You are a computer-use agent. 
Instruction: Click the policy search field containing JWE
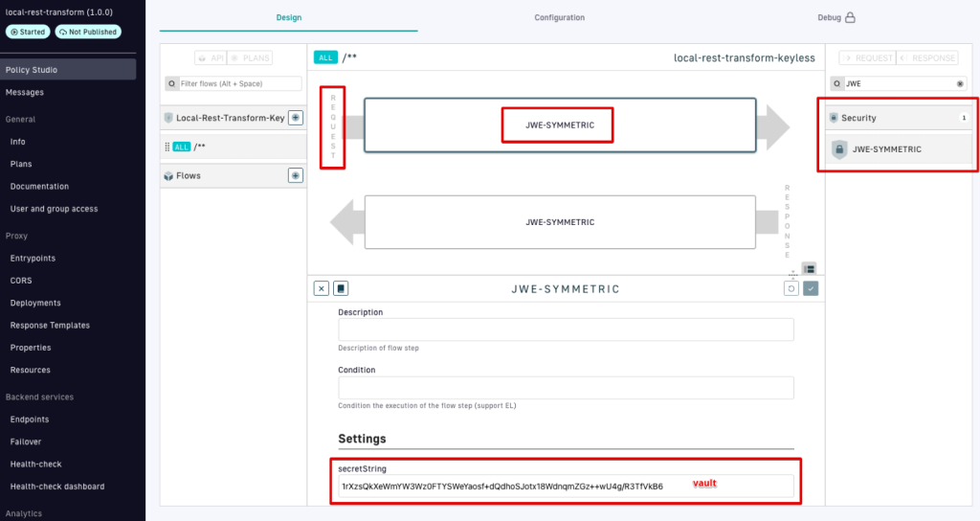(x=899, y=83)
